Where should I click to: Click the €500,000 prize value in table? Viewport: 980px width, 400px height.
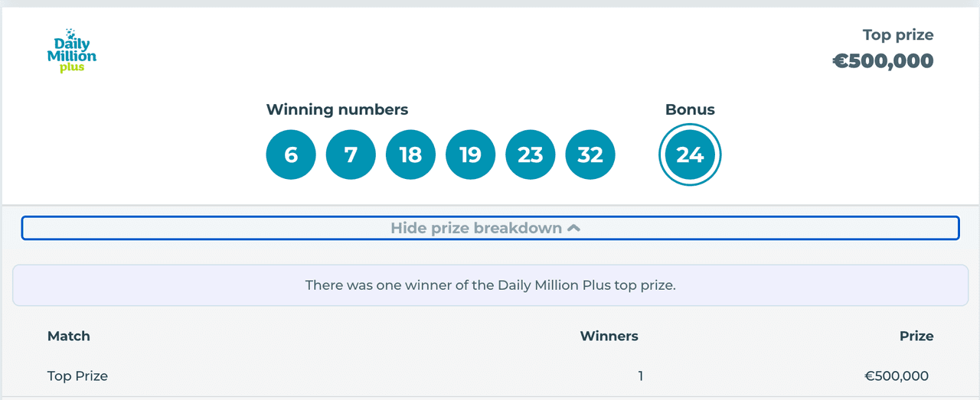coord(897,376)
